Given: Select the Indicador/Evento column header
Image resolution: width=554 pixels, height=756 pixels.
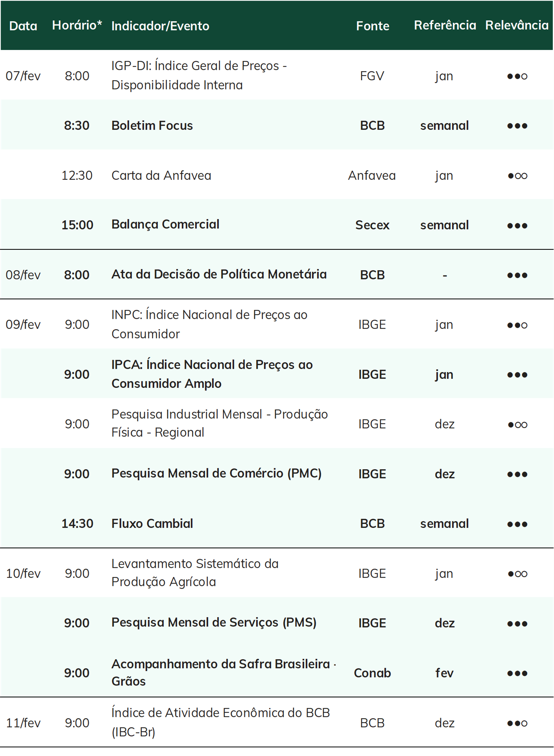Looking at the screenshot, I should click(160, 26).
